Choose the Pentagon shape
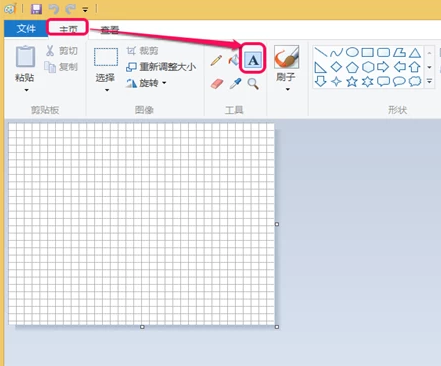 click(352, 67)
